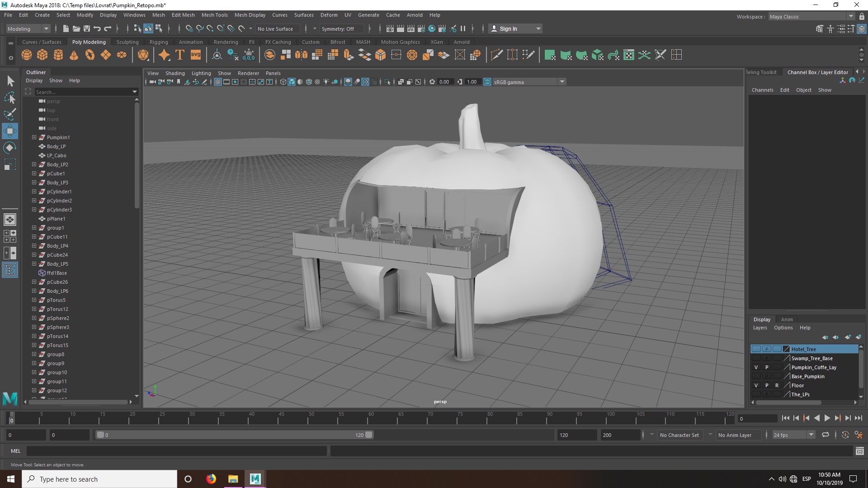This screenshot has width=868, height=488.
Task: Toggle visibility of the Pumpkin_Coffe_Lay layer
Action: [756, 367]
